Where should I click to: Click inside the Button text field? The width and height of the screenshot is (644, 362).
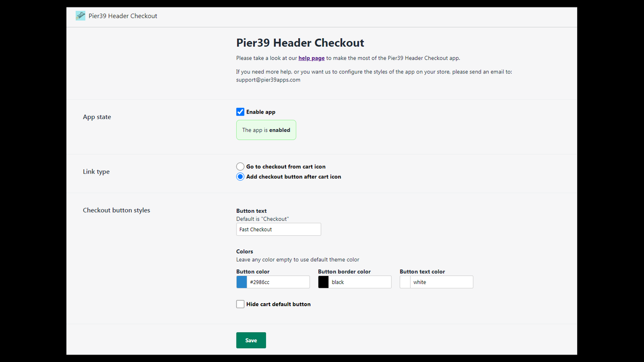(278, 229)
